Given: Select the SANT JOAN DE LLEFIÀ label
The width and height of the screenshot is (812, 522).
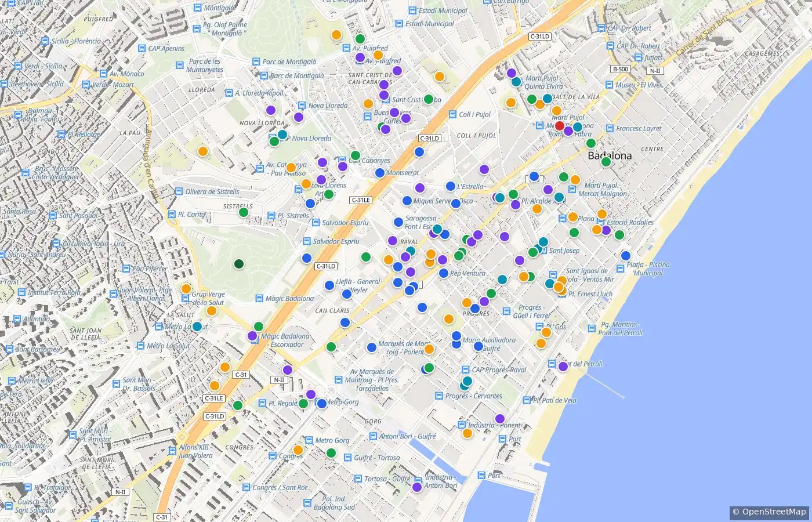Looking at the screenshot, I should pos(86,334).
